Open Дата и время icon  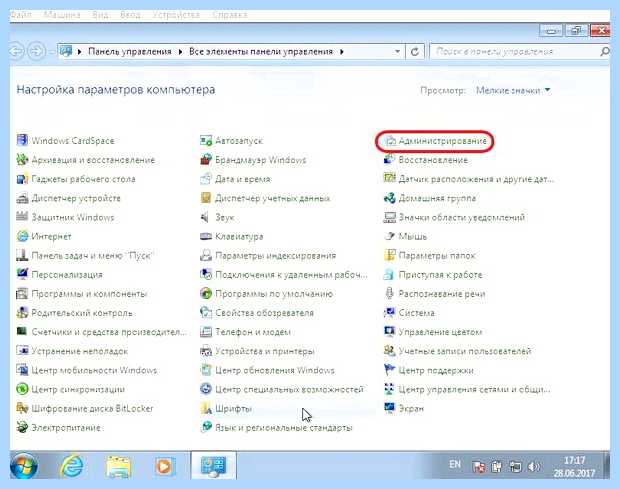pos(206,179)
